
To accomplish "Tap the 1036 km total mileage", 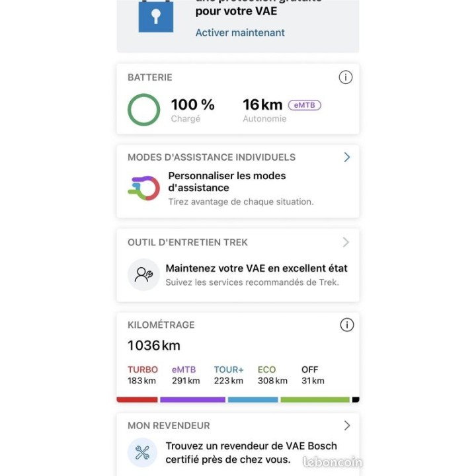I will click(x=154, y=345).
